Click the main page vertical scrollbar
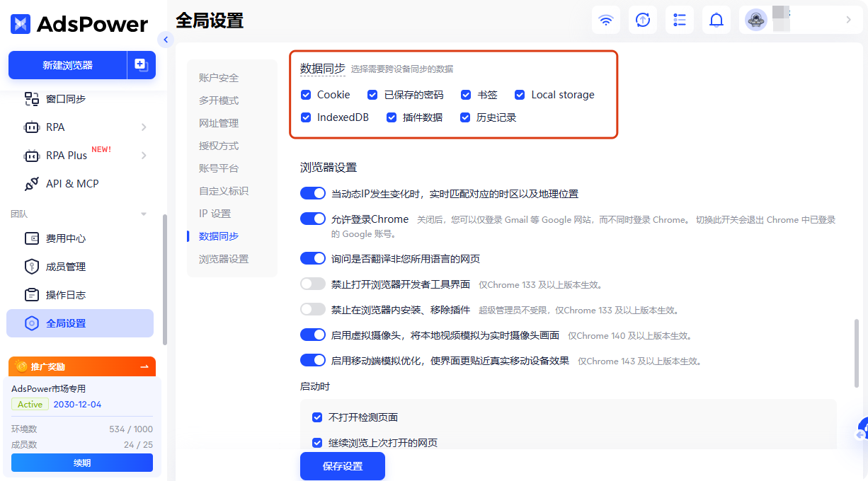 pyautogui.click(x=857, y=352)
